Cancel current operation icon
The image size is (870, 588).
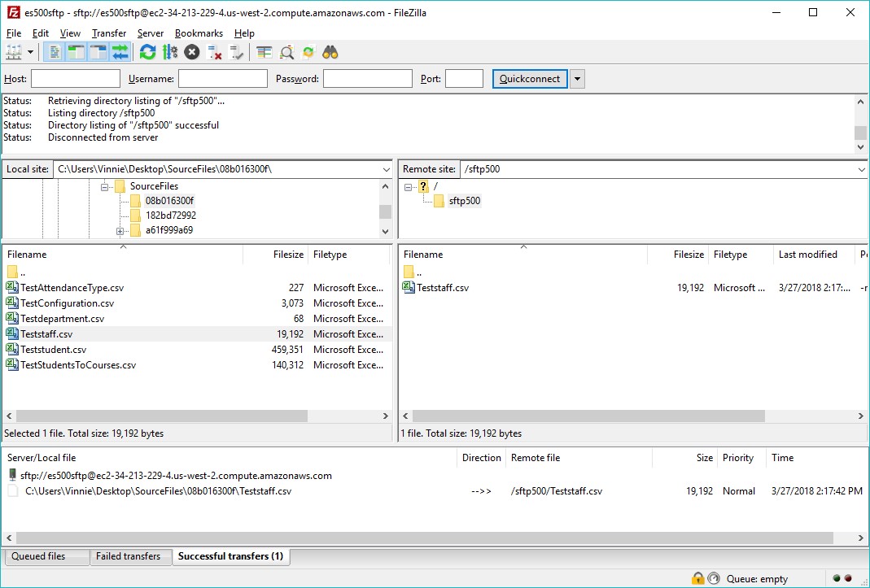coord(192,53)
